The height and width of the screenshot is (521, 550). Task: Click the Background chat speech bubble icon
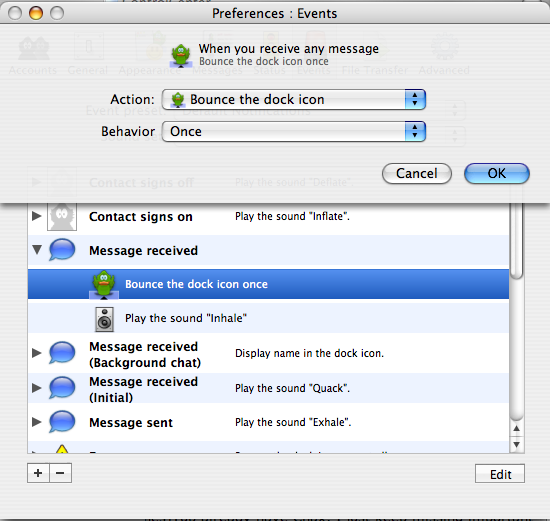click(62, 353)
